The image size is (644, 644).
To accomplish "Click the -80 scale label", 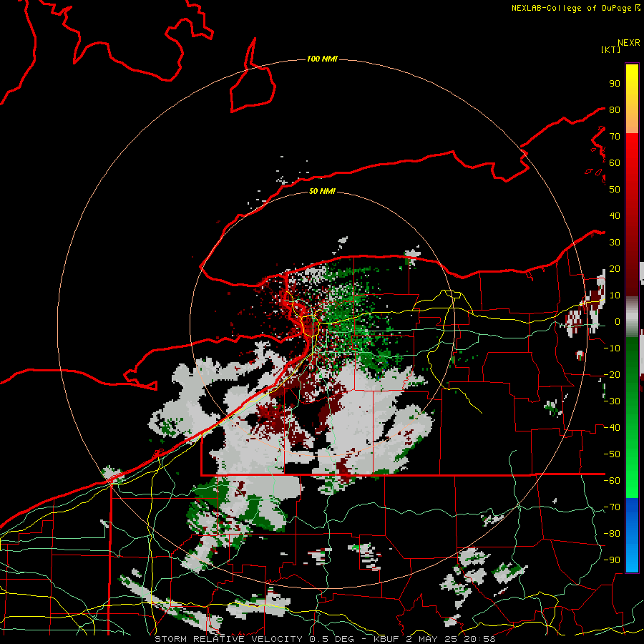I will 612,534.
